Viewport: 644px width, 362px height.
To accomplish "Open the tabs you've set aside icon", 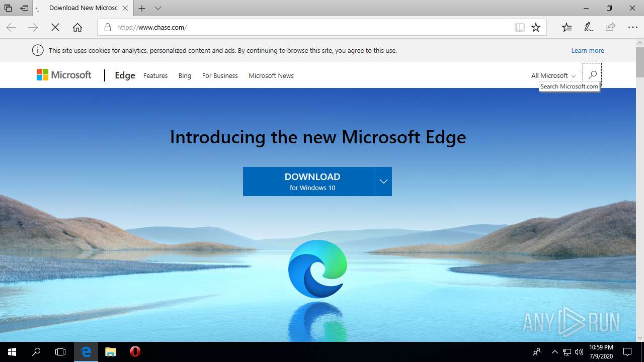I will [8, 8].
